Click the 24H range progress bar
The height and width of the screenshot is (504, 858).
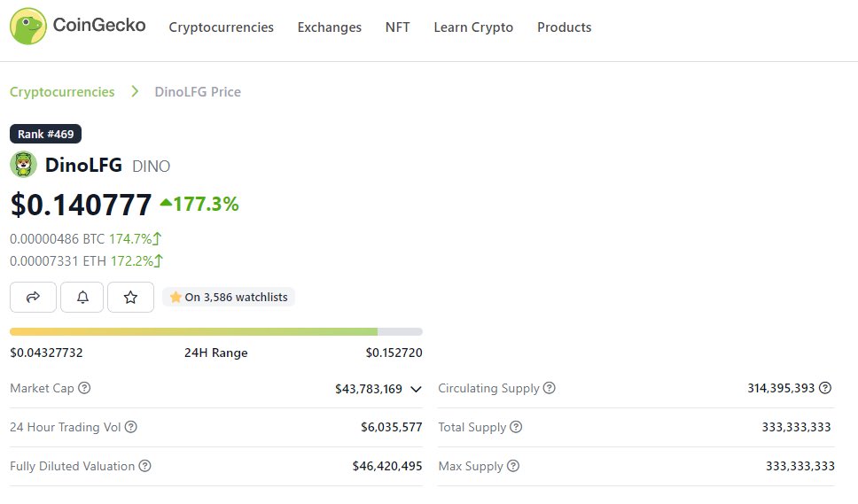click(216, 332)
